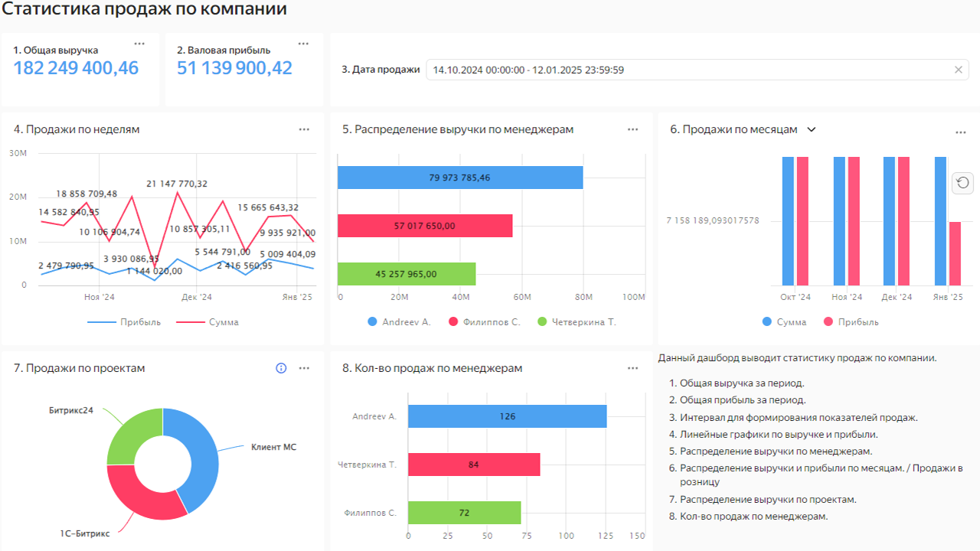Toggle Andreev A. in manager revenue legend
The width and height of the screenshot is (980, 551).
pyautogui.click(x=399, y=322)
